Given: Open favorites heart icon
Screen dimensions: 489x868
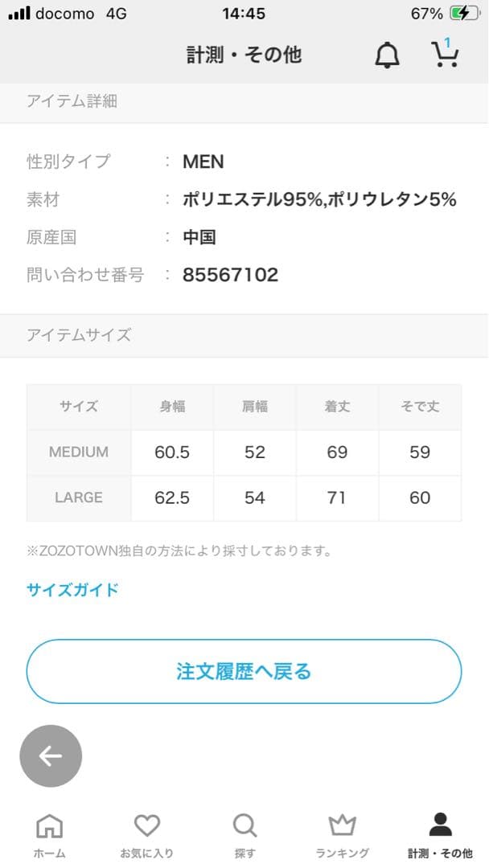Looking at the screenshot, I should (x=146, y=825).
